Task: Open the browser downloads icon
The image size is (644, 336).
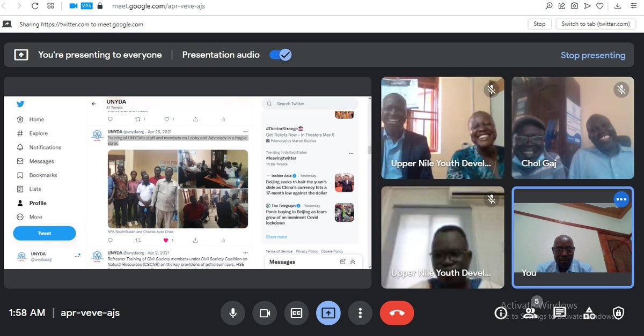Action: click(x=619, y=6)
